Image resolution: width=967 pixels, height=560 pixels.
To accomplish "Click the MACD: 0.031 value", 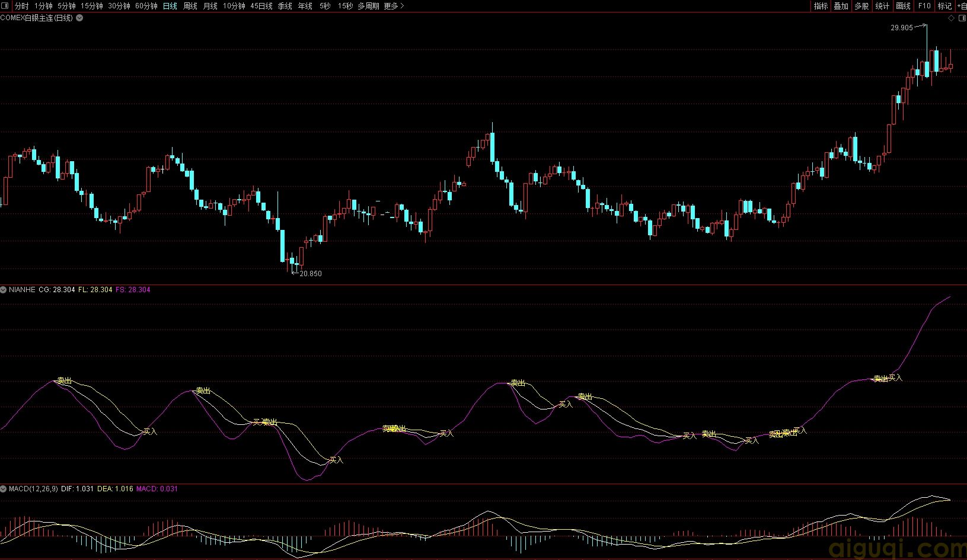I will [157, 489].
